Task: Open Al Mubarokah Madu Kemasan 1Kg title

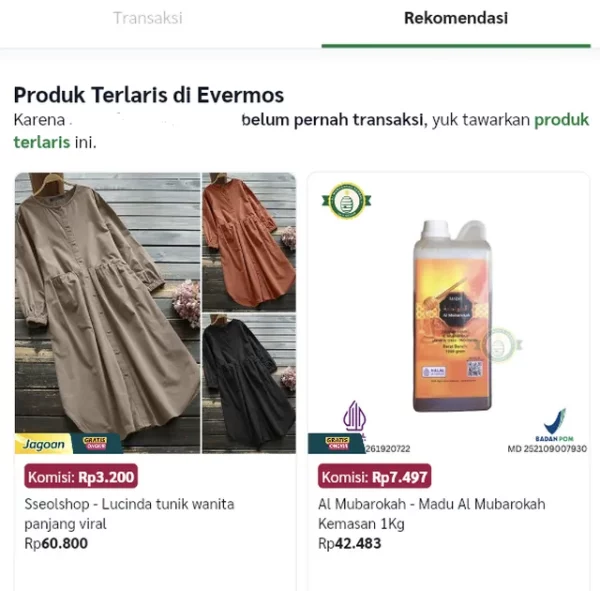Action: click(432, 514)
